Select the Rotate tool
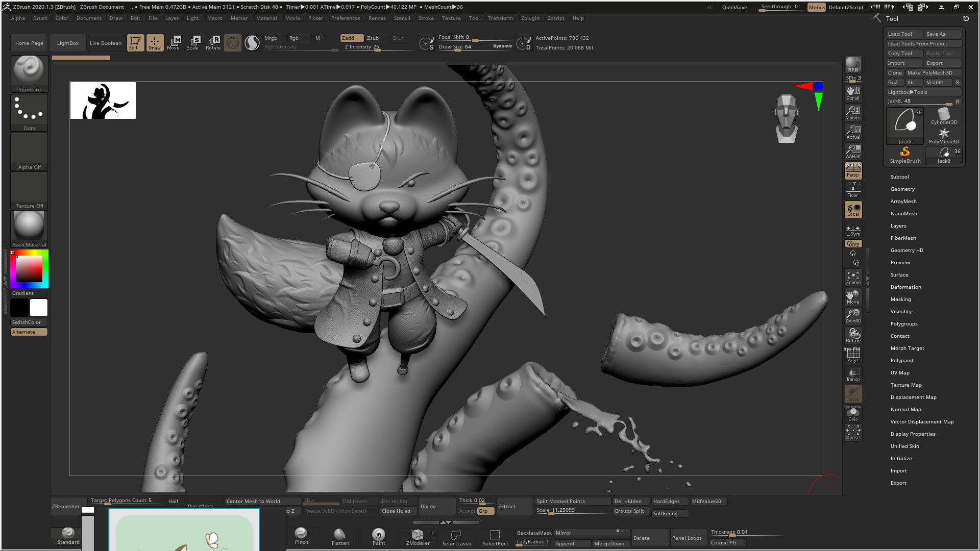 point(213,43)
